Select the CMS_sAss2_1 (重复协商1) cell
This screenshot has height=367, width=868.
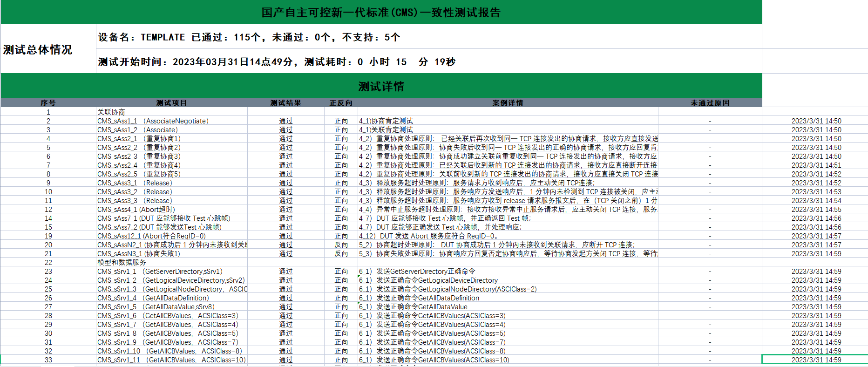coord(172,138)
